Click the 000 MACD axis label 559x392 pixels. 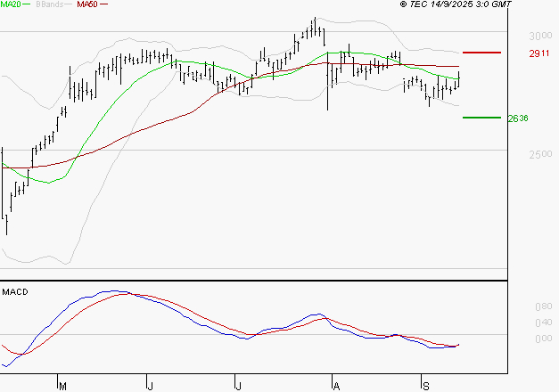(x=544, y=339)
